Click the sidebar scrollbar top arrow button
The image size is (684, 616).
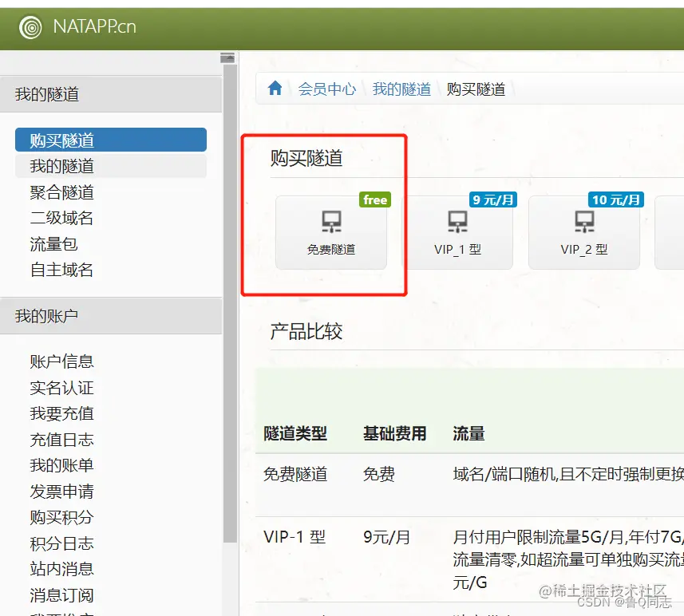pos(227,57)
